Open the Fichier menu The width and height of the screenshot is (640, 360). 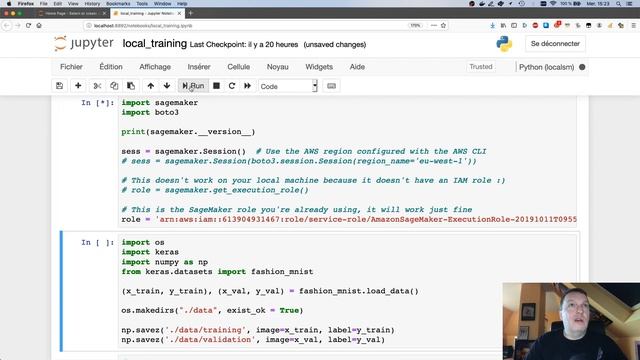point(71,67)
